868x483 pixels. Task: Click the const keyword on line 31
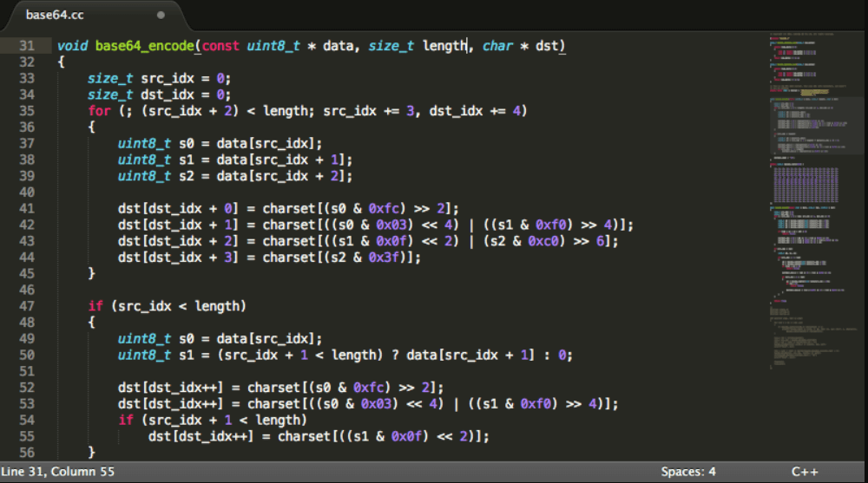coord(220,45)
